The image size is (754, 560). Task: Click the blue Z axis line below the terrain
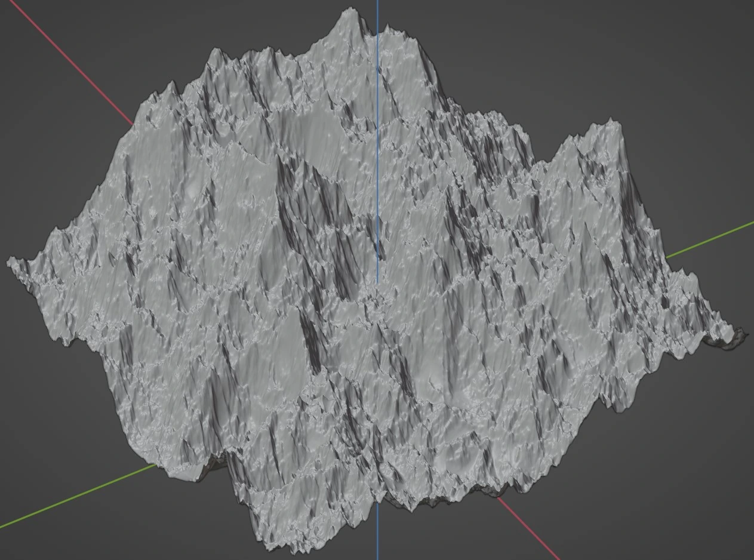click(x=377, y=531)
